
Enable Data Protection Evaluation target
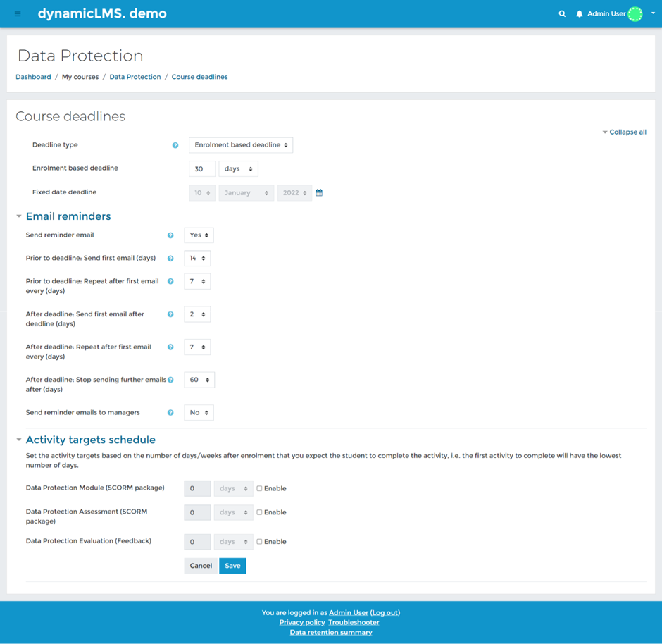tap(259, 542)
